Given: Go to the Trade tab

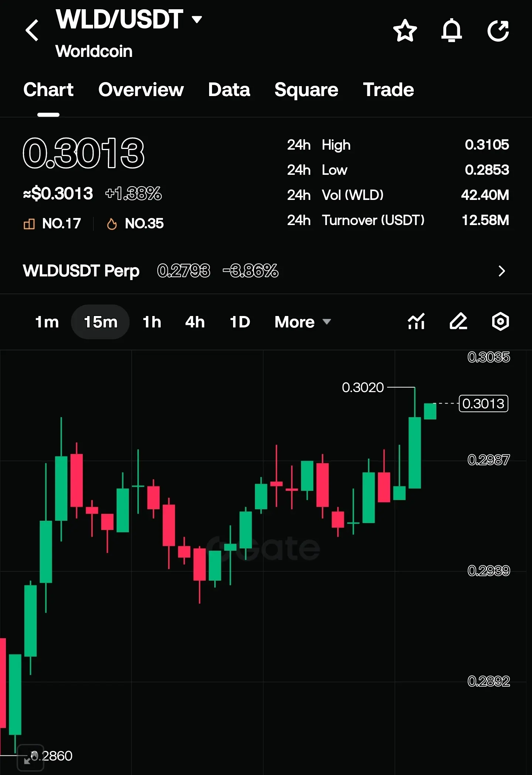Looking at the screenshot, I should pyautogui.click(x=388, y=90).
